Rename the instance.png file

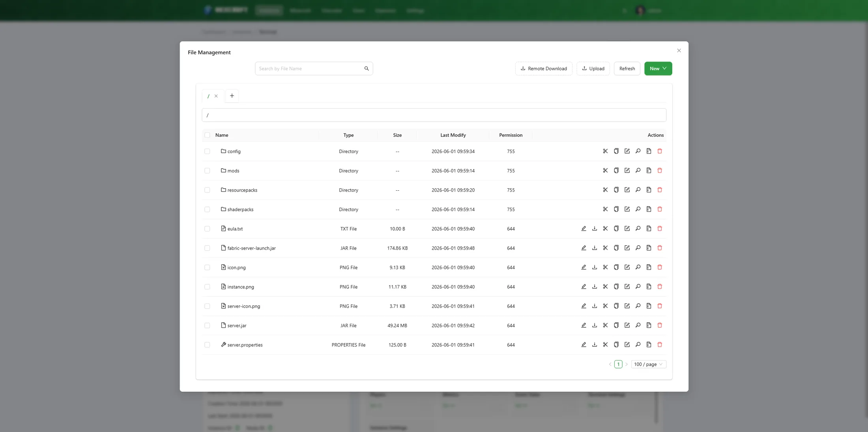(627, 287)
